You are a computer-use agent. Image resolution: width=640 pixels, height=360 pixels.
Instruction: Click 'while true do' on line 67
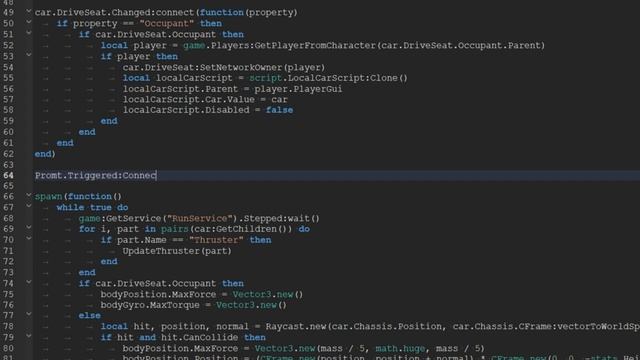(x=92, y=207)
